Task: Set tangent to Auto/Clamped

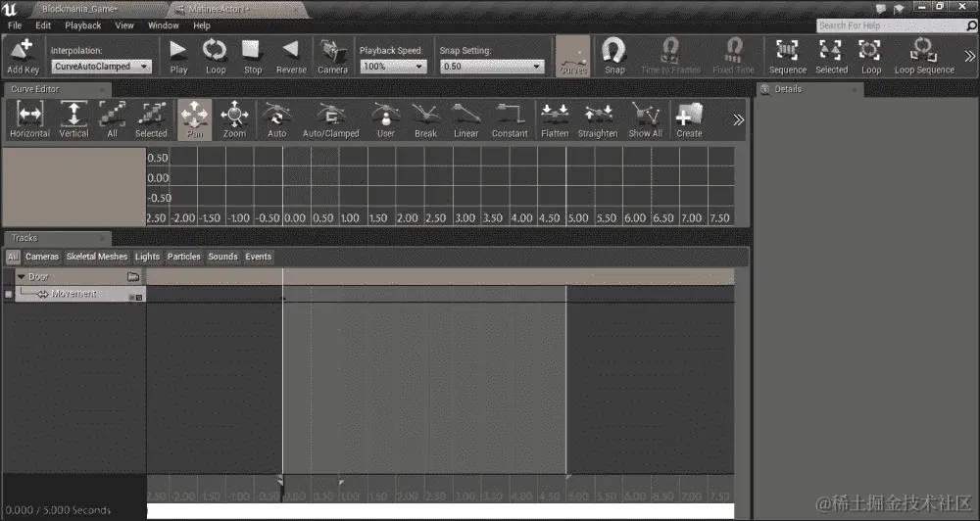Action: point(330,119)
